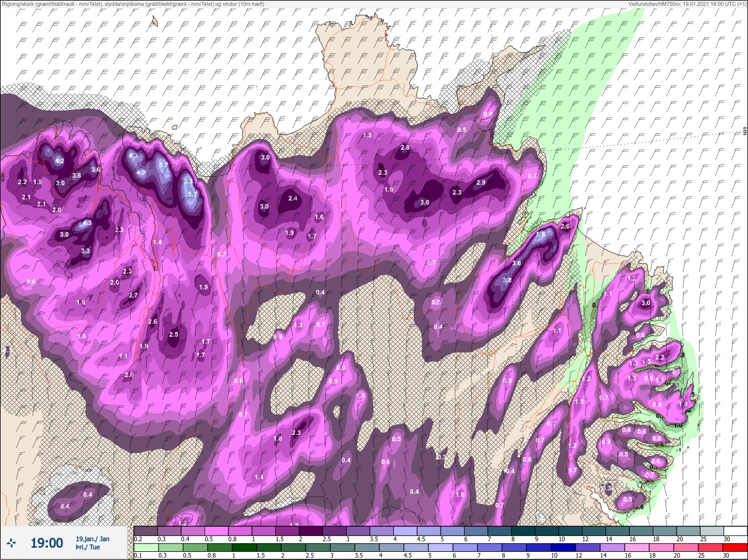Viewport: 748px width, 560px height.
Task: Click the 'Þri./ Tue' weekday text
Action: (88, 548)
